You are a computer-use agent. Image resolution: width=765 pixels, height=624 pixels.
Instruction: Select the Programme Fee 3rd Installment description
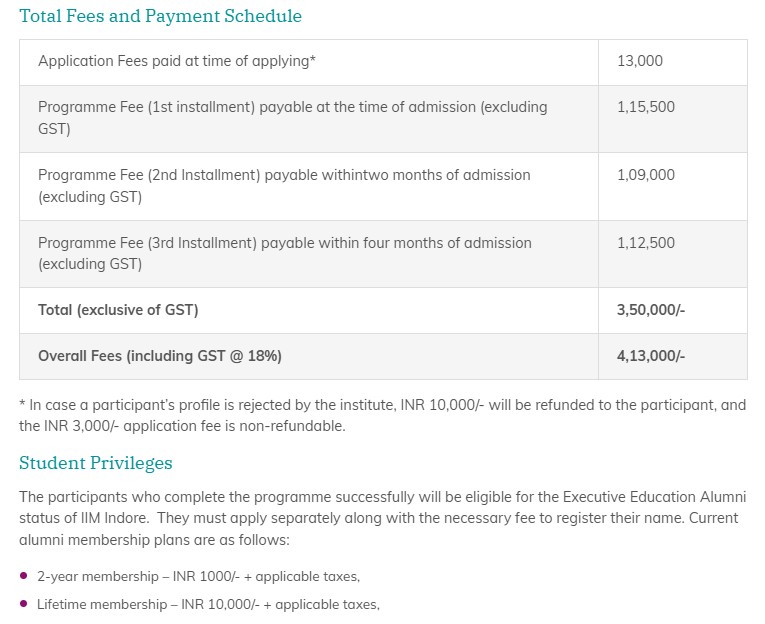tap(284, 253)
